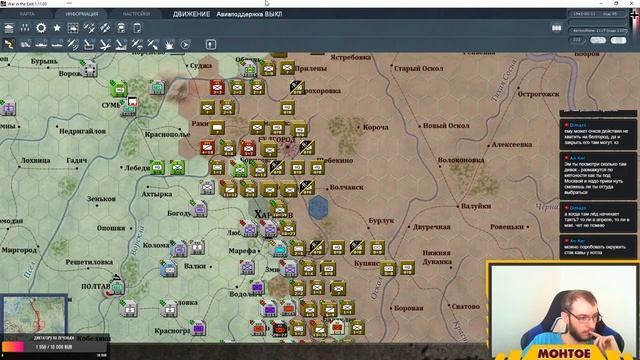This screenshot has height=360, width=640.
Task: Click the six-dots icon in top toolbar row
Action: [x=25, y=28]
